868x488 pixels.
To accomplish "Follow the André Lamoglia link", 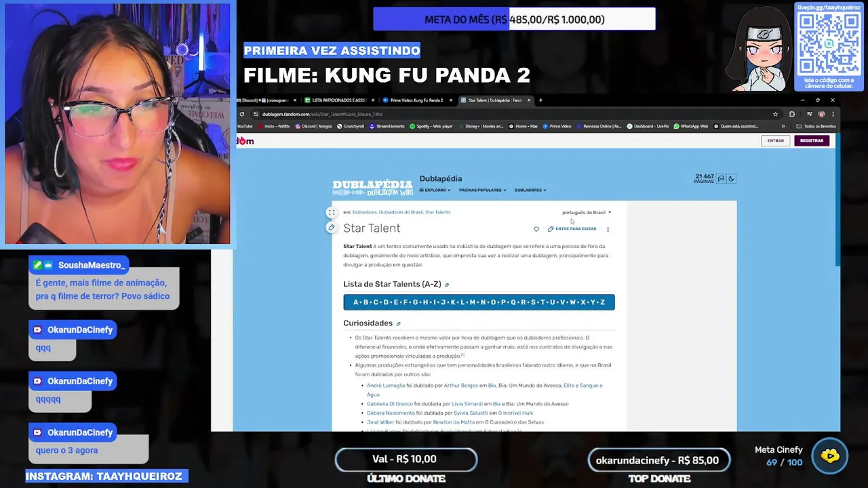I will pos(385,386).
